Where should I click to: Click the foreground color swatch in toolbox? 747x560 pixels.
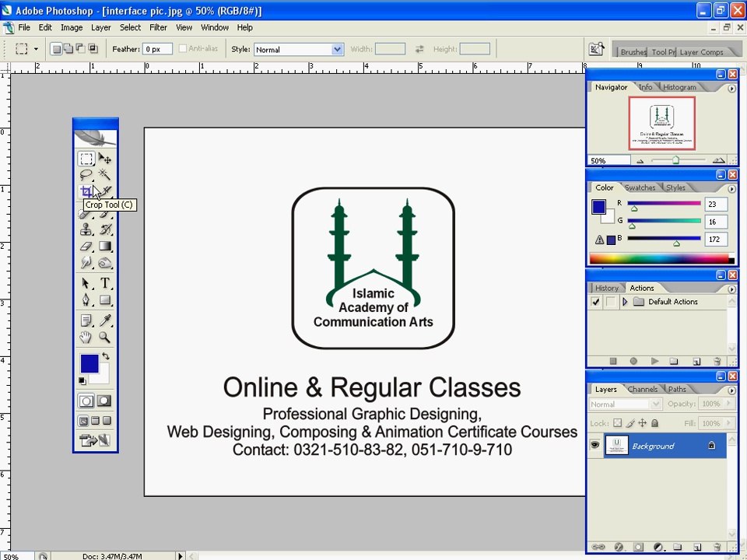(x=89, y=363)
